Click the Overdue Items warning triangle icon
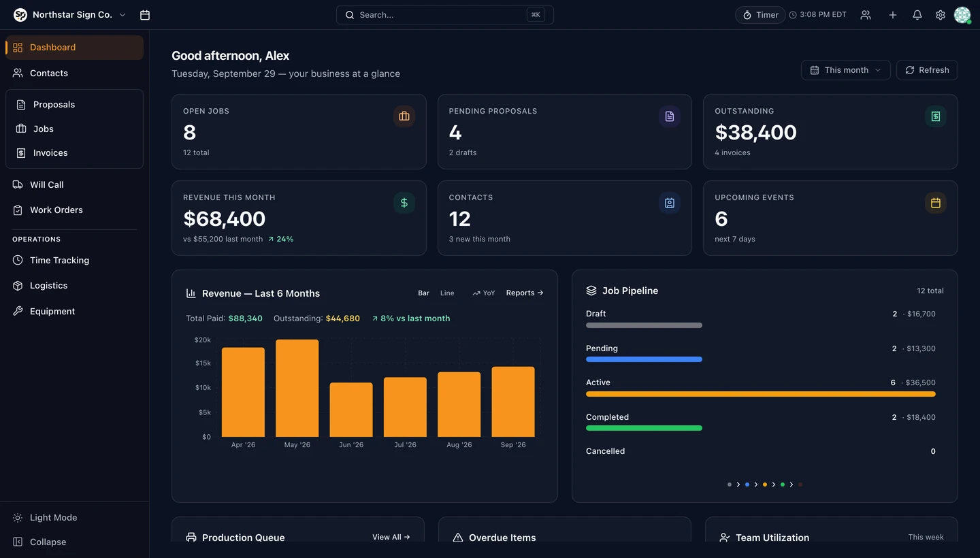Screen dimensions: 980x558 point(458,538)
